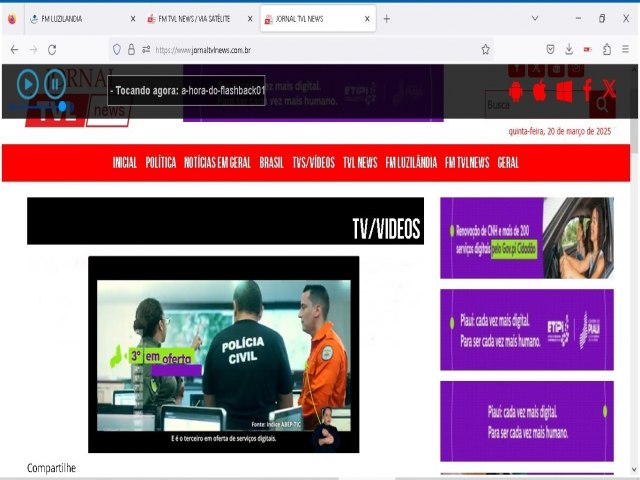Image resolution: width=640 pixels, height=480 pixels.
Task: Open the red Facebook icon
Action: coord(587,90)
